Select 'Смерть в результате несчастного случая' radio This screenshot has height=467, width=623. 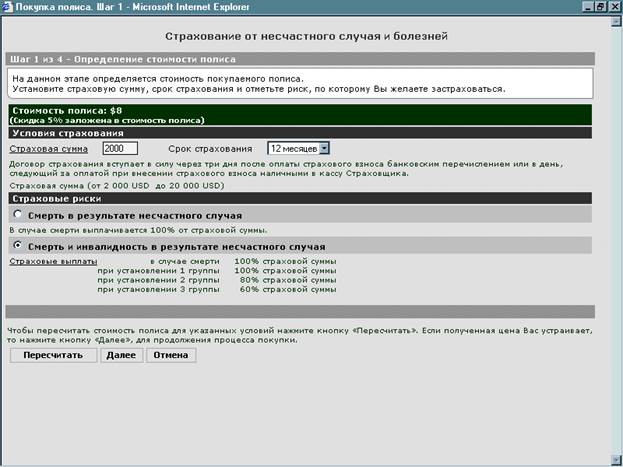(x=18, y=215)
